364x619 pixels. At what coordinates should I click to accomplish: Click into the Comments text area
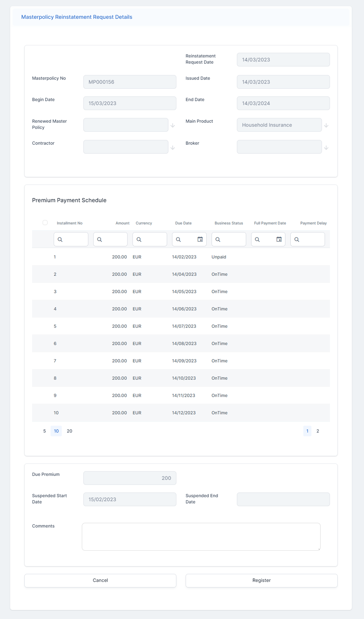point(201,537)
